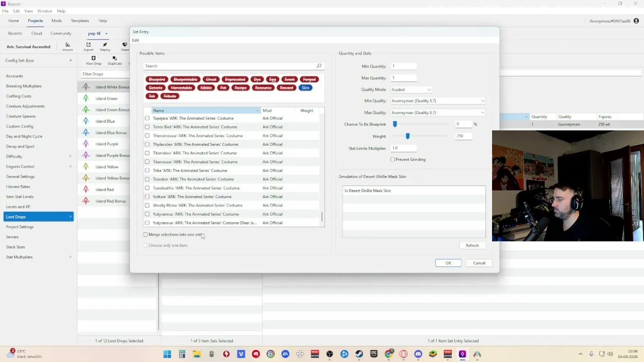The height and width of the screenshot is (362, 644).
Task: Click the Island White Bonus drop icon
Action: (x=86, y=87)
